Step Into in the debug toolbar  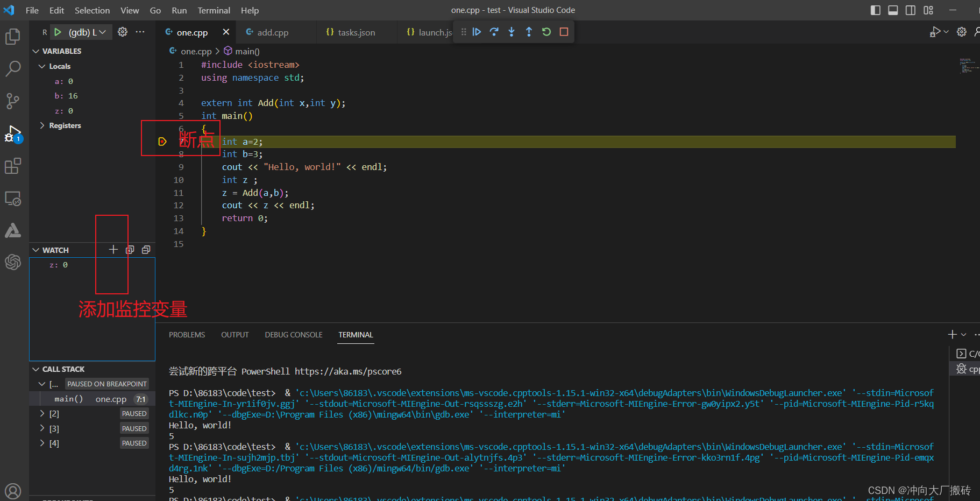pos(512,32)
